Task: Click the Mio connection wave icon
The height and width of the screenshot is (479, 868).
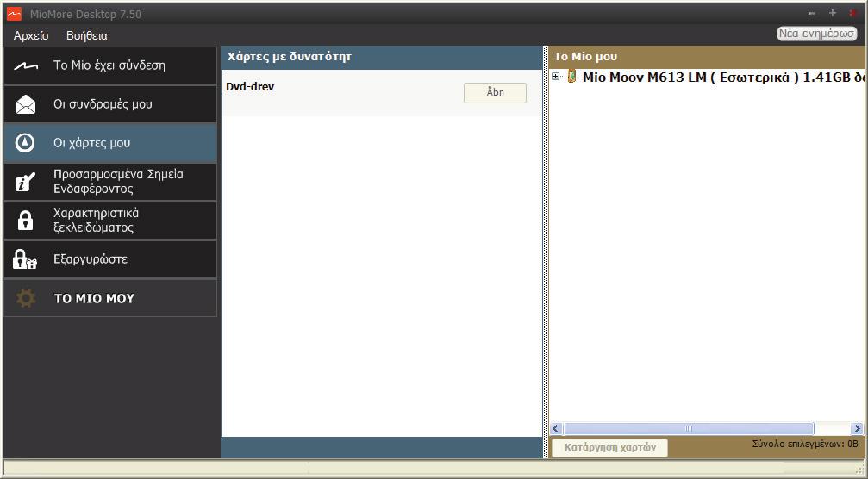Action: [26, 66]
